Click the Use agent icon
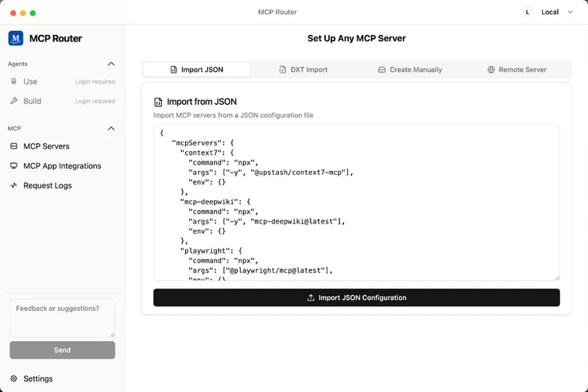The image size is (588, 392). 14,81
